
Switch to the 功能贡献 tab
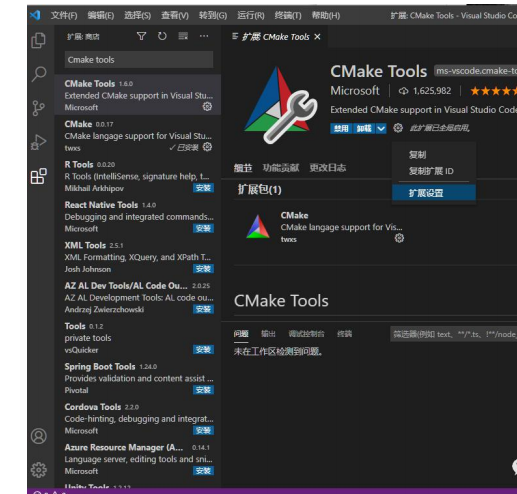[281, 168]
